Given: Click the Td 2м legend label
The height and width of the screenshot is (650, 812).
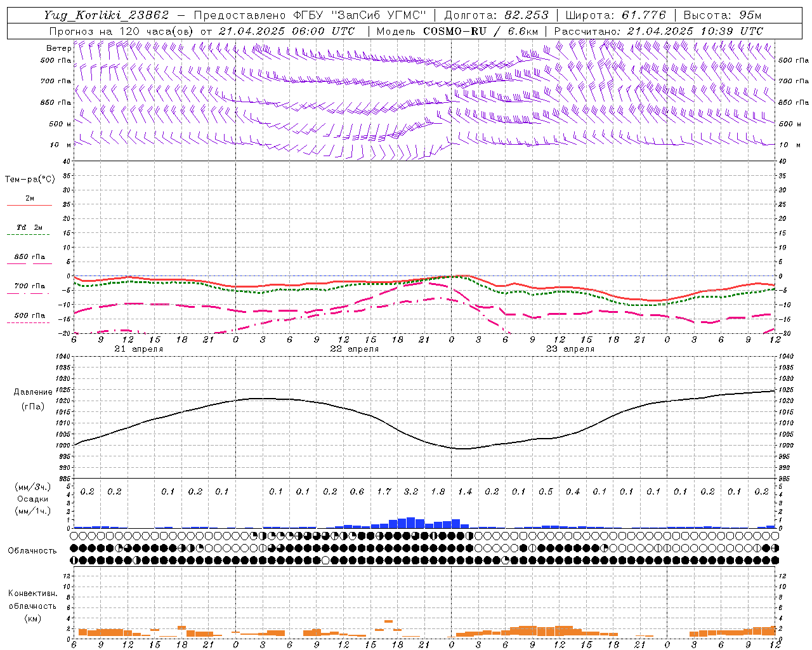Looking at the screenshot, I should coord(29,227).
